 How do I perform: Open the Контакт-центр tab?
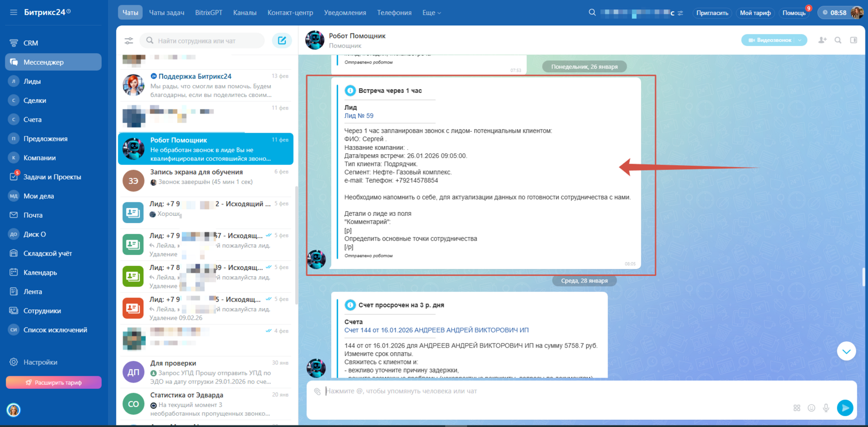pos(290,13)
